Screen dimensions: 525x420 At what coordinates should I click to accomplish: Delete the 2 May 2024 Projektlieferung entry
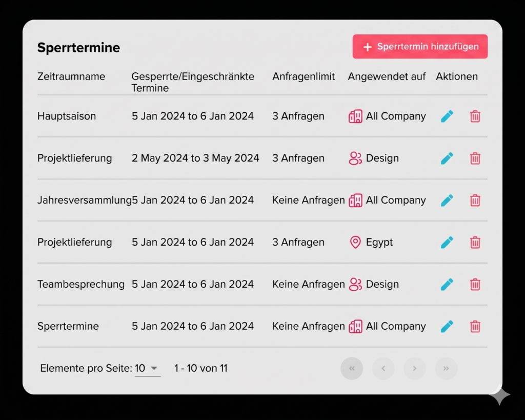475,158
